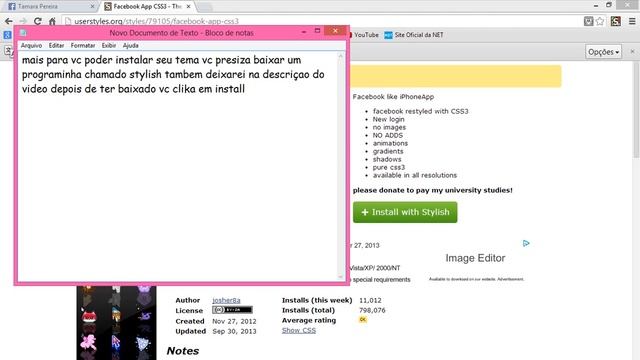Screen dimensions: 640x360
Task: Open Arquivo menu in Notepad
Action: (31, 46)
